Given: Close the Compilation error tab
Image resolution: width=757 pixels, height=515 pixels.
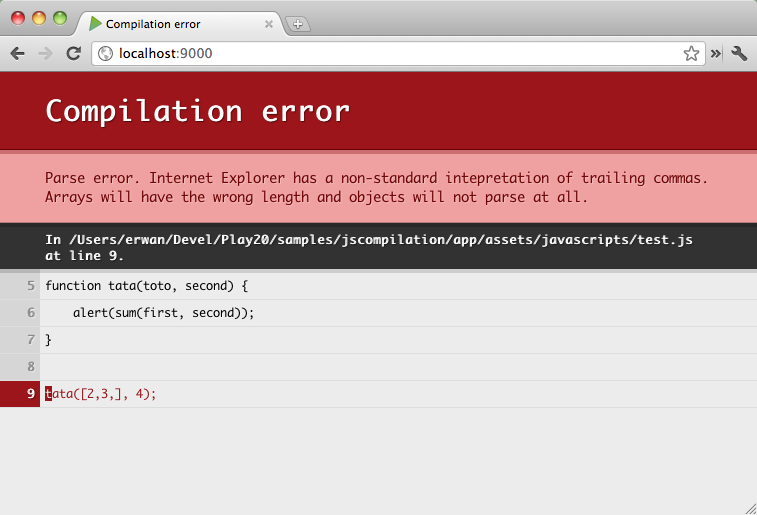Looking at the screenshot, I should coord(269,24).
